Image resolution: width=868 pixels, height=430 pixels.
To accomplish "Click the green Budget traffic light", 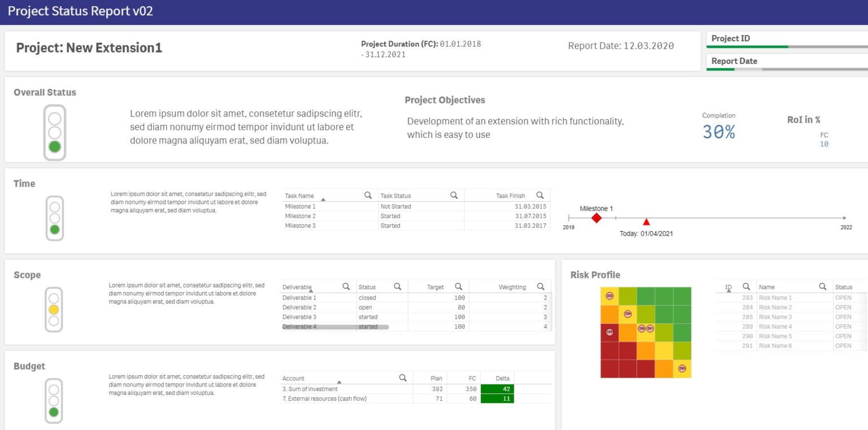I will tap(54, 412).
